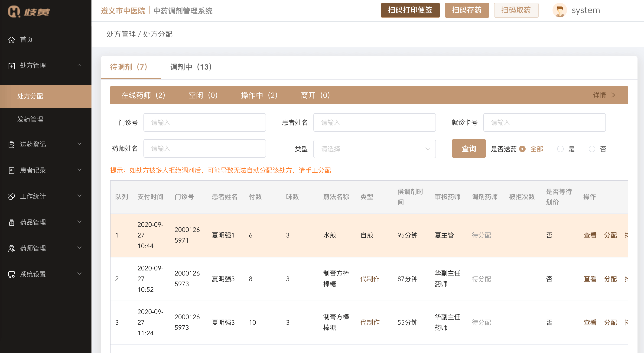Click the 处方管理 prescription icon
This screenshot has height=353, width=644.
[x=12, y=66]
